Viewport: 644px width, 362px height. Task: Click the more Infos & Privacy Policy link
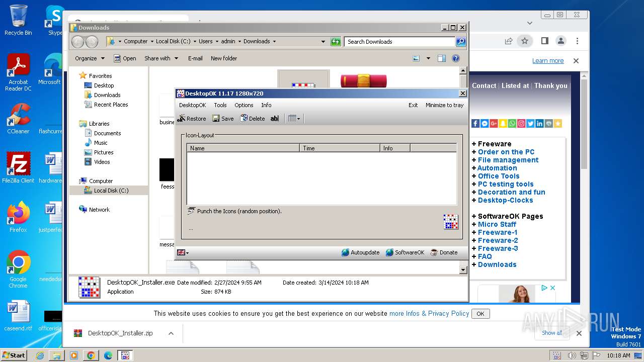429,313
